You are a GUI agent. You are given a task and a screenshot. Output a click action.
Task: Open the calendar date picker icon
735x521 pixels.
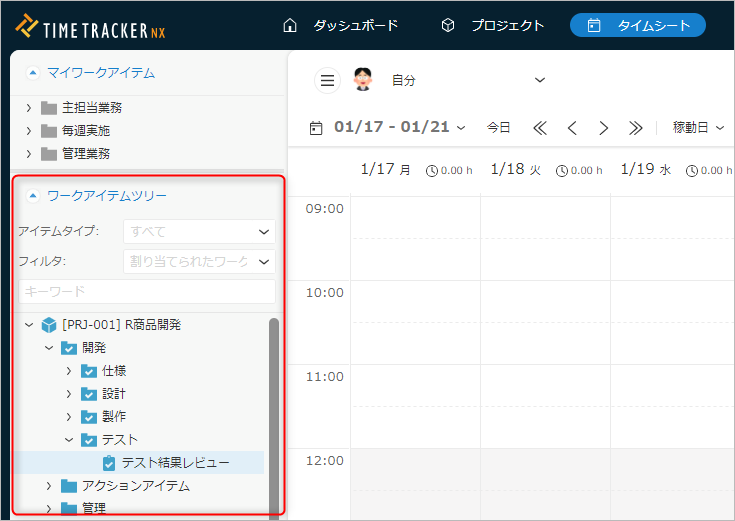(x=316, y=128)
